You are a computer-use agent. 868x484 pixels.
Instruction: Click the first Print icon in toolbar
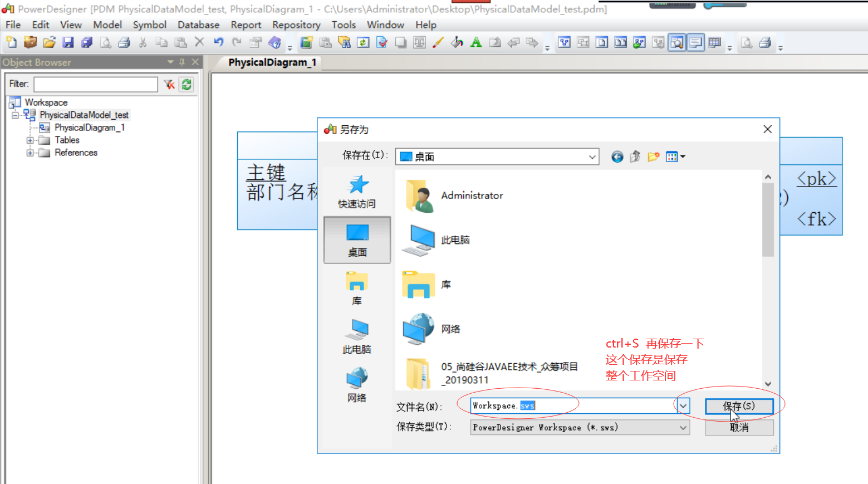(x=124, y=42)
